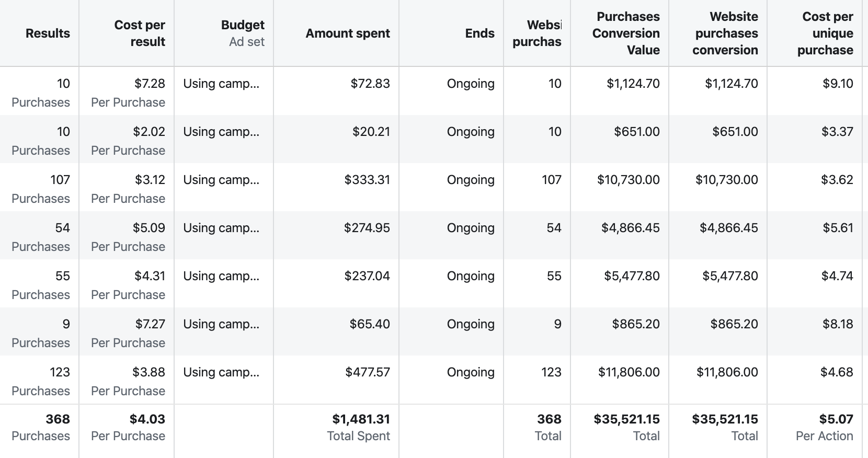Click the $9.10 cost per unique purchase
The height and width of the screenshot is (458, 868).
coord(838,84)
